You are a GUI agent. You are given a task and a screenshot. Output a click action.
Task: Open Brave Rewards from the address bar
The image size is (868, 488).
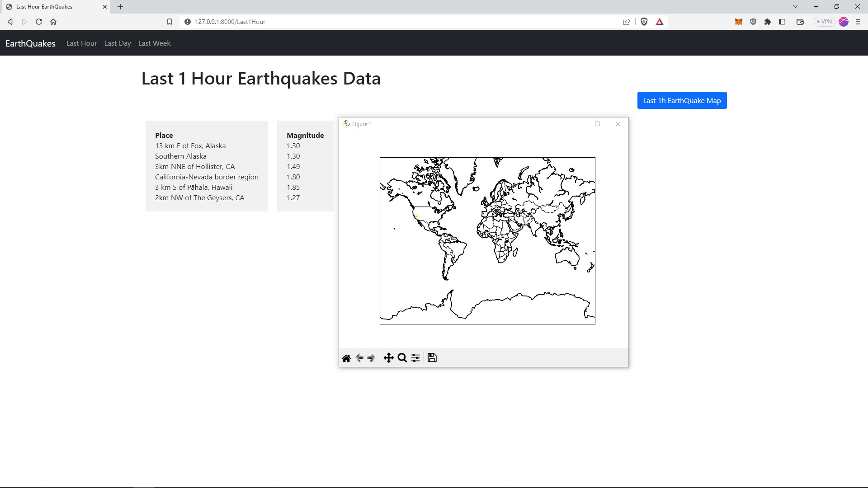point(660,21)
